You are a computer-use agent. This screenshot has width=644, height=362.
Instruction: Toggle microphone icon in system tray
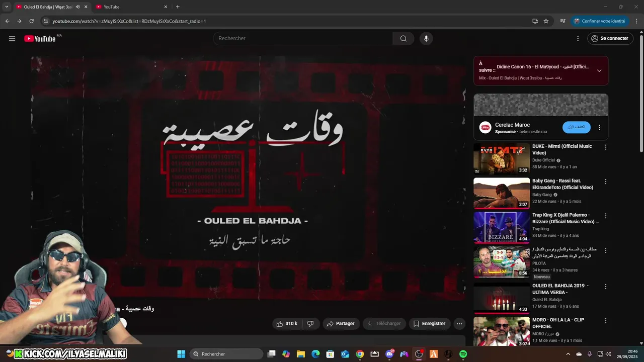589,354
